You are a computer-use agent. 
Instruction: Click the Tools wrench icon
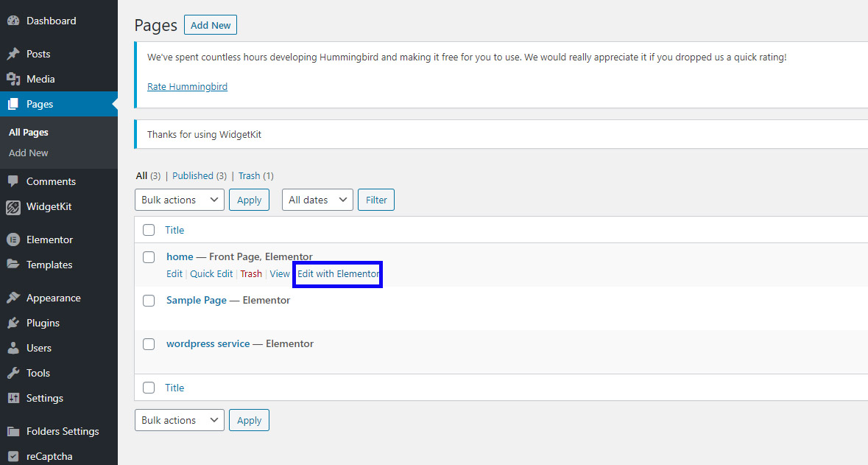(x=13, y=373)
